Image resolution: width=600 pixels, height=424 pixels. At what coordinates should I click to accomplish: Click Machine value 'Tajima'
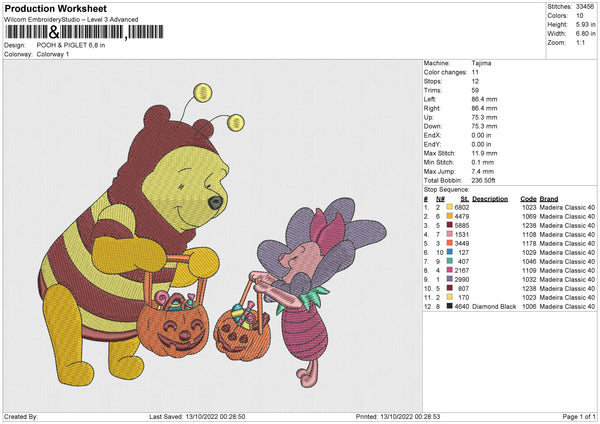[x=481, y=63]
